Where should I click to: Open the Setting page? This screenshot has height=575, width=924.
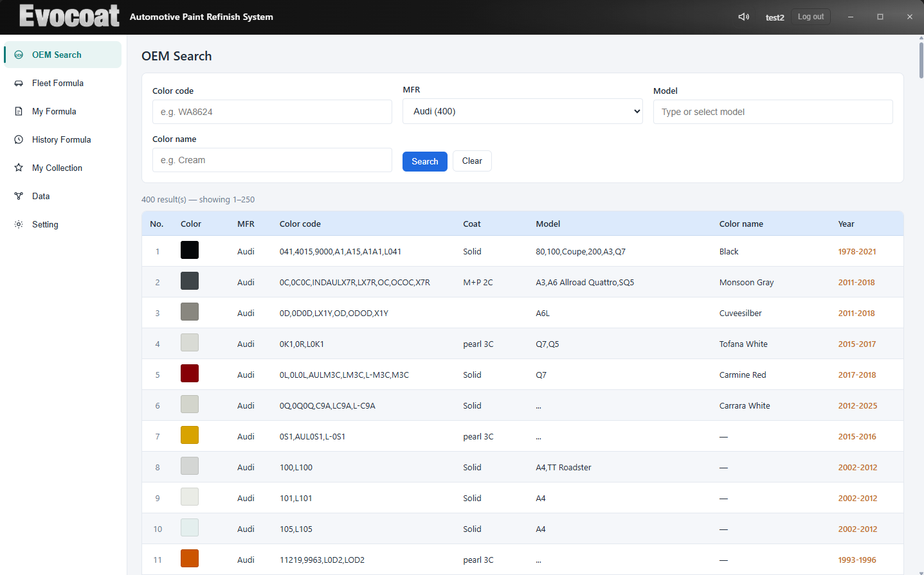tap(62, 224)
